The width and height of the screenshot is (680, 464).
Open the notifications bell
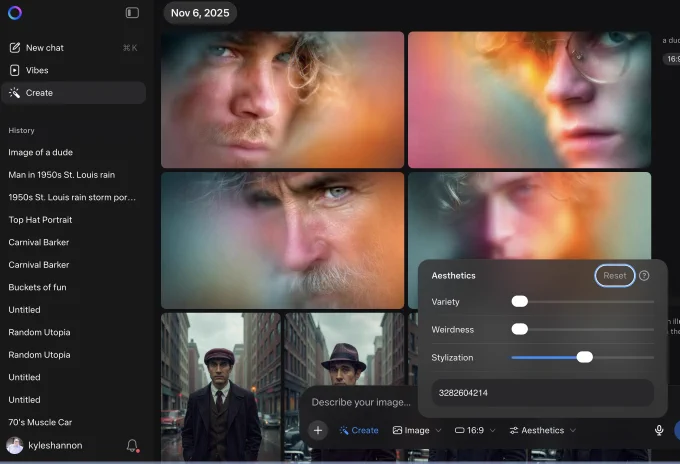(x=132, y=446)
